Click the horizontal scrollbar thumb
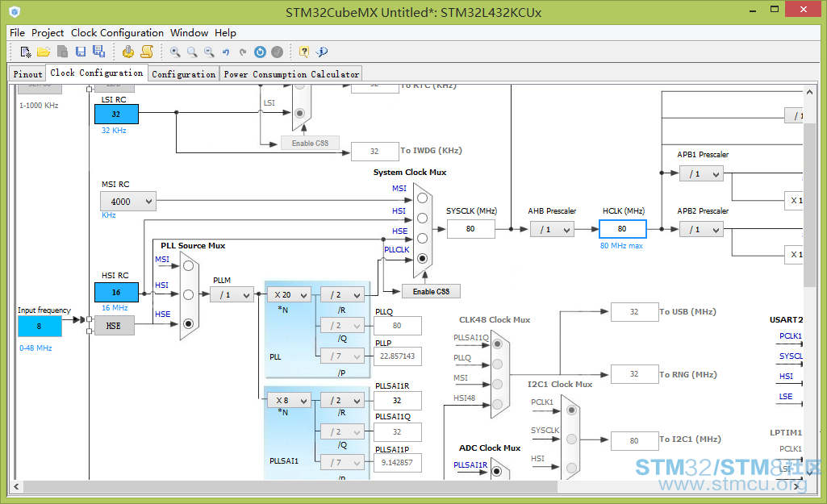This screenshot has width=827, height=504. coord(290,486)
